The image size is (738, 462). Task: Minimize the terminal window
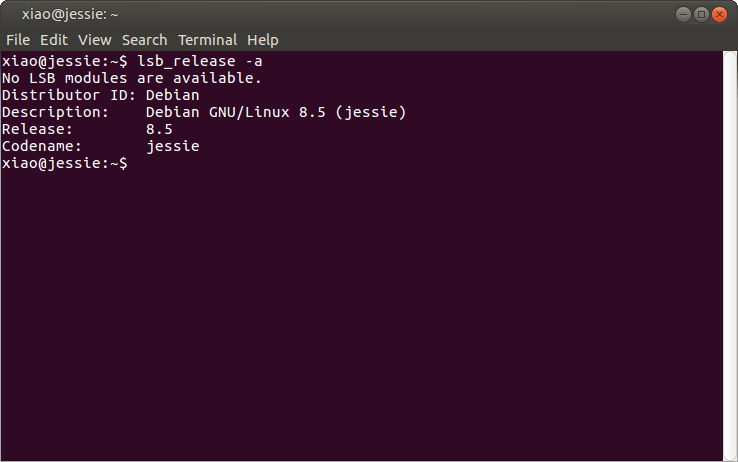(683, 14)
